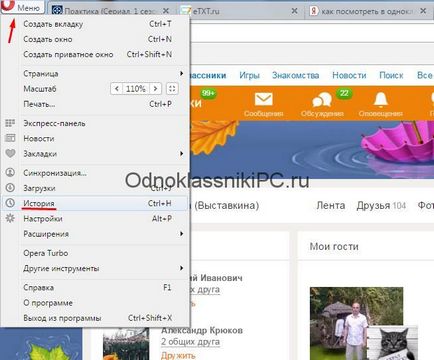The height and width of the screenshot is (360, 434).
Task: Click the Opera Меню button
Action: pyautogui.click(x=22, y=7)
